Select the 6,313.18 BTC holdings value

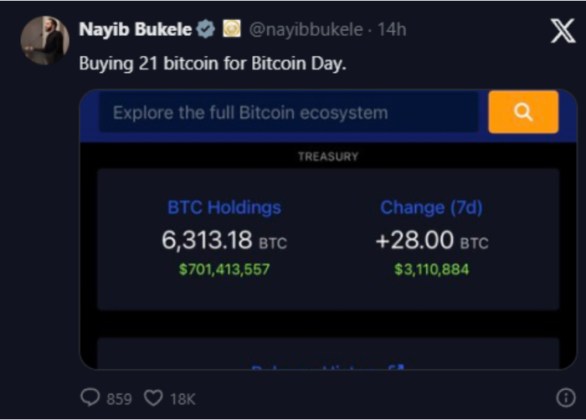[x=224, y=240]
